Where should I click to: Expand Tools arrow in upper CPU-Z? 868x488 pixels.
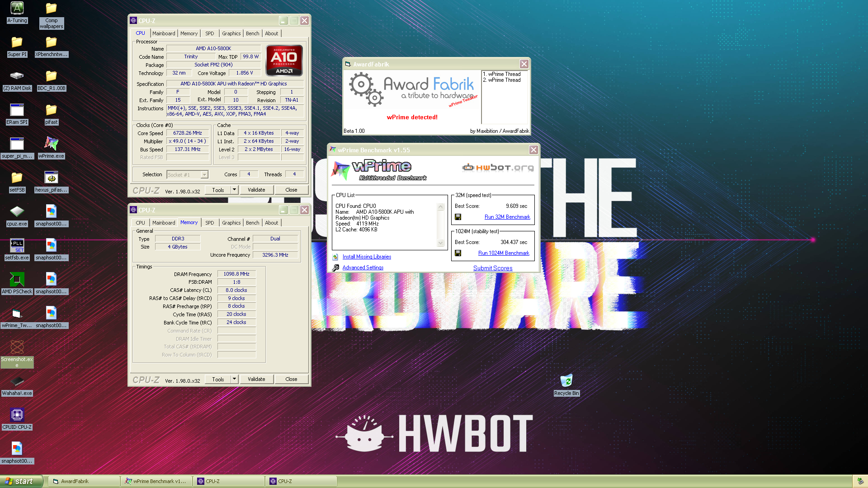click(234, 190)
